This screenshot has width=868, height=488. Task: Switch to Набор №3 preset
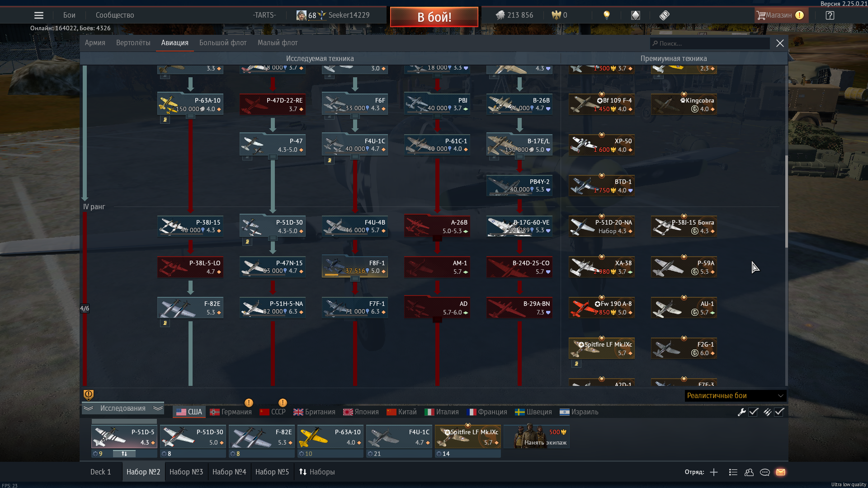pyautogui.click(x=186, y=472)
